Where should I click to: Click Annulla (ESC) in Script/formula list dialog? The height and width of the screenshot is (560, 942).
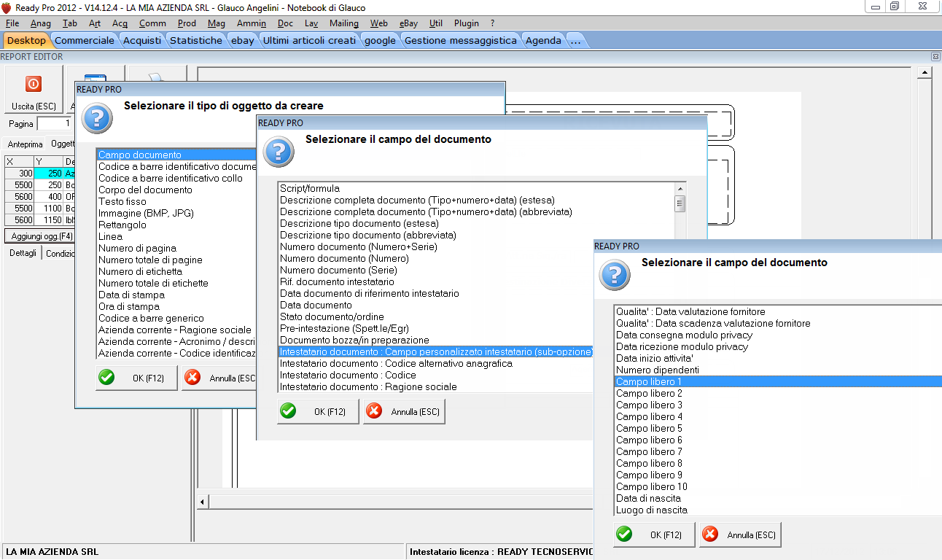(x=404, y=411)
